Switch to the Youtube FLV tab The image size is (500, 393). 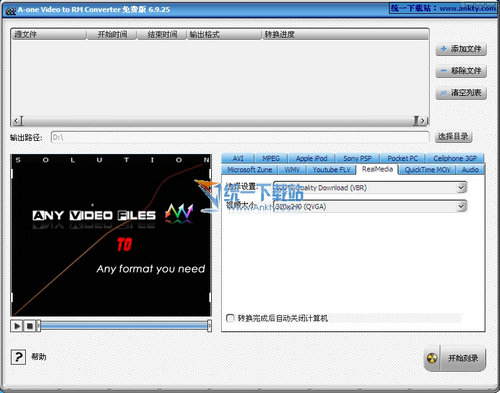[x=331, y=170]
